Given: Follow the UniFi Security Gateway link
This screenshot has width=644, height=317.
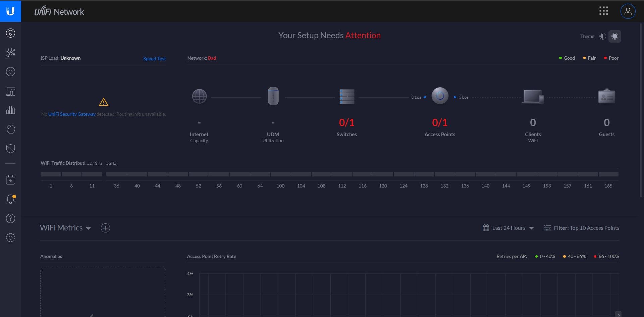Looking at the screenshot, I should [x=72, y=114].
